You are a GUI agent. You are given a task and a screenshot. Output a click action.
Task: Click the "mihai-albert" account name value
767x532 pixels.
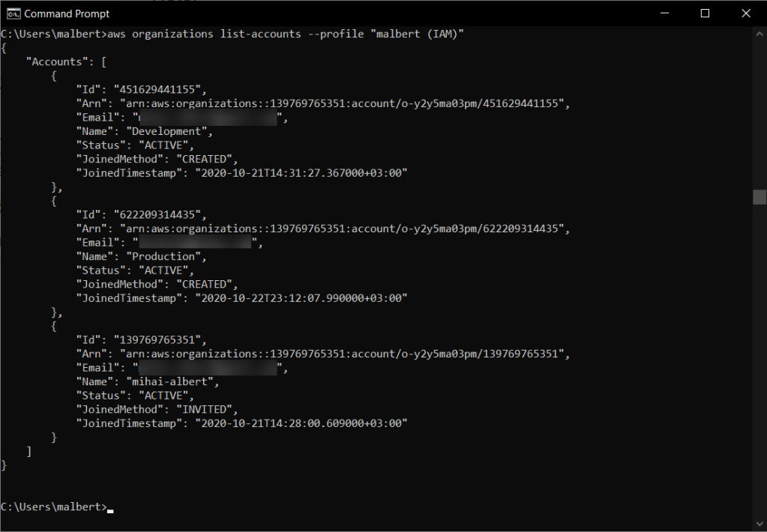[x=172, y=381]
